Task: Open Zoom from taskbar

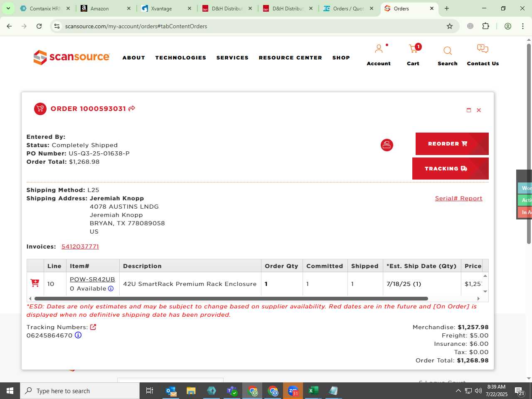Action: [293, 391]
